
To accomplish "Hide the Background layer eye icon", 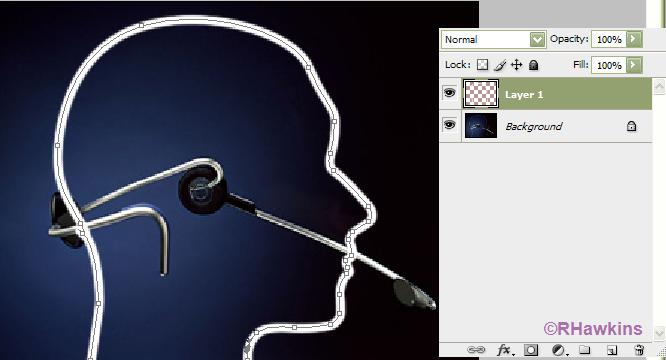I will [449, 125].
